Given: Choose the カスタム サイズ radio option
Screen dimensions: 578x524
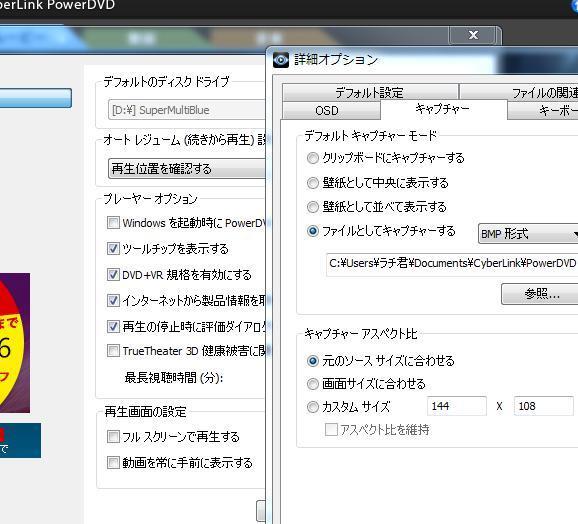Looking at the screenshot, I should (x=313, y=407).
